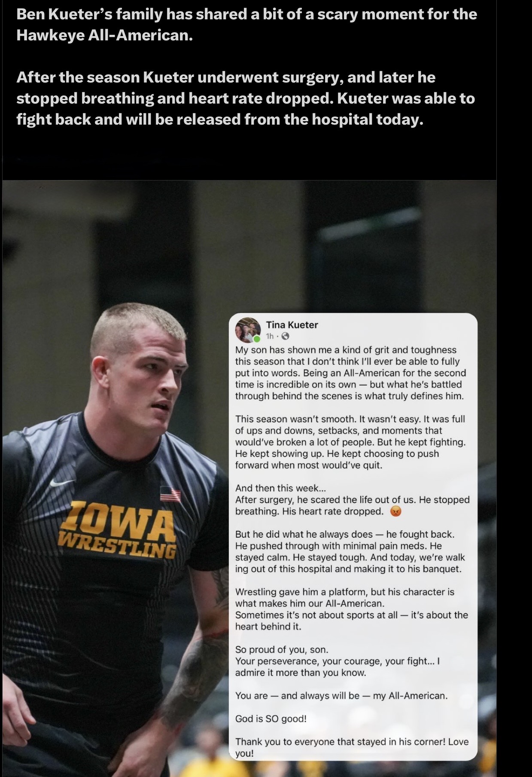Image resolution: width=532 pixels, height=777 pixels.
Task: Click 'Thank you to everyone' closing line
Action: click(352, 747)
